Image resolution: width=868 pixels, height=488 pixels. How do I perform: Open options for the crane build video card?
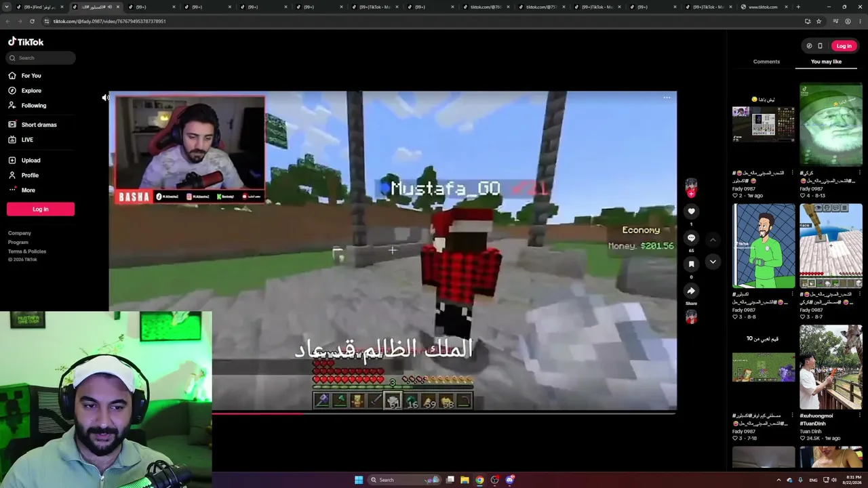tap(859, 294)
